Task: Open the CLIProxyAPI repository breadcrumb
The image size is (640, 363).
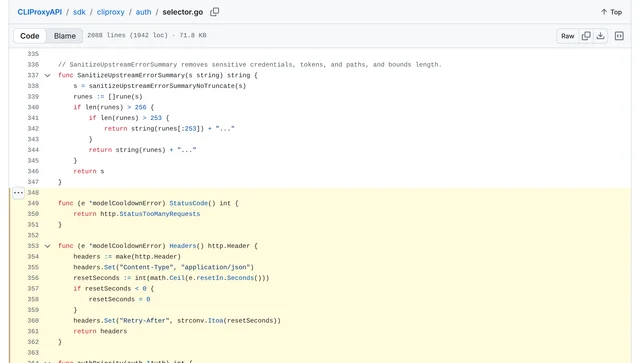Action: 40,12
